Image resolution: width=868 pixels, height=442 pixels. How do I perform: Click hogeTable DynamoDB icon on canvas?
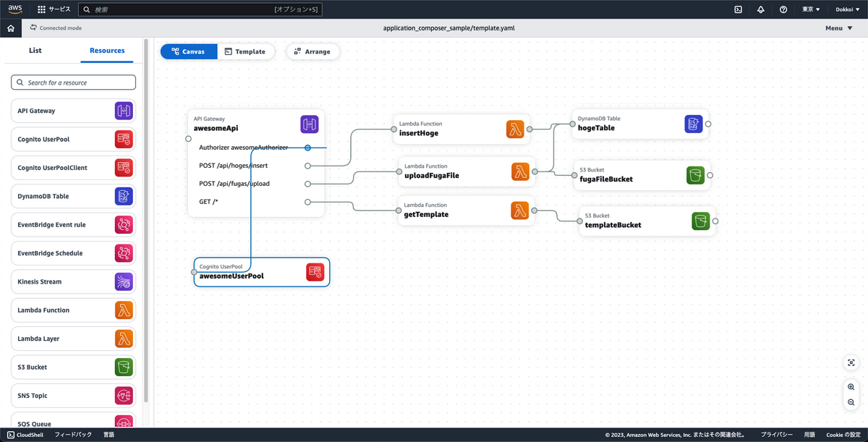click(694, 124)
